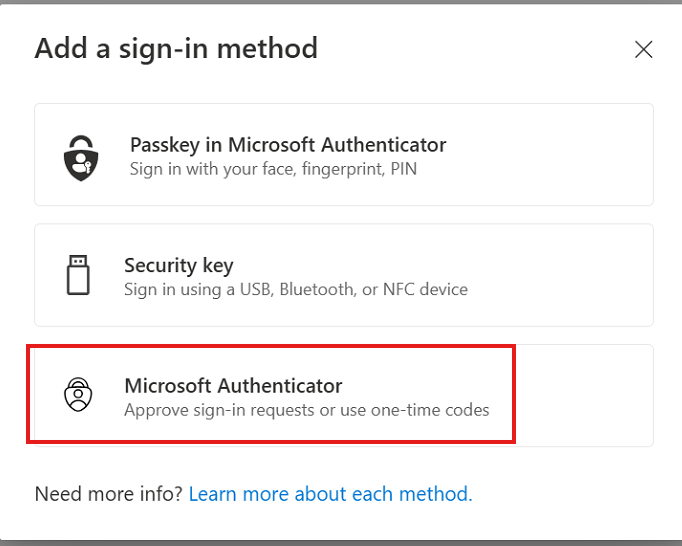Close the Add a sign-in method dialog
682x546 pixels.
[644, 49]
